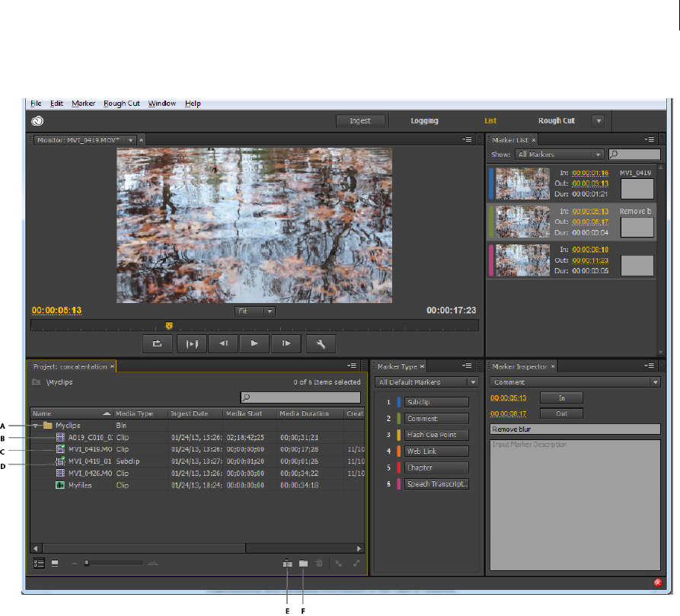Switch Project panel to thumbnail view
Viewport: 680px width, 616px height.
coord(55,563)
